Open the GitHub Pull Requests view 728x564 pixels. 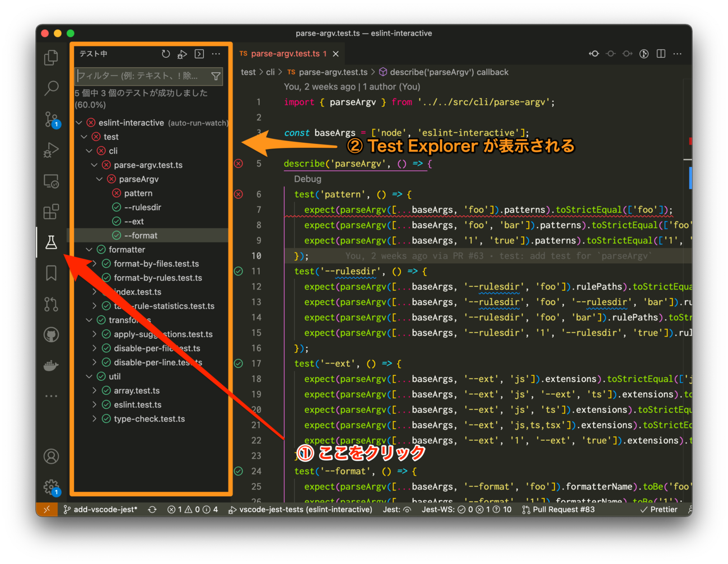pyautogui.click(x=51, y=304)
